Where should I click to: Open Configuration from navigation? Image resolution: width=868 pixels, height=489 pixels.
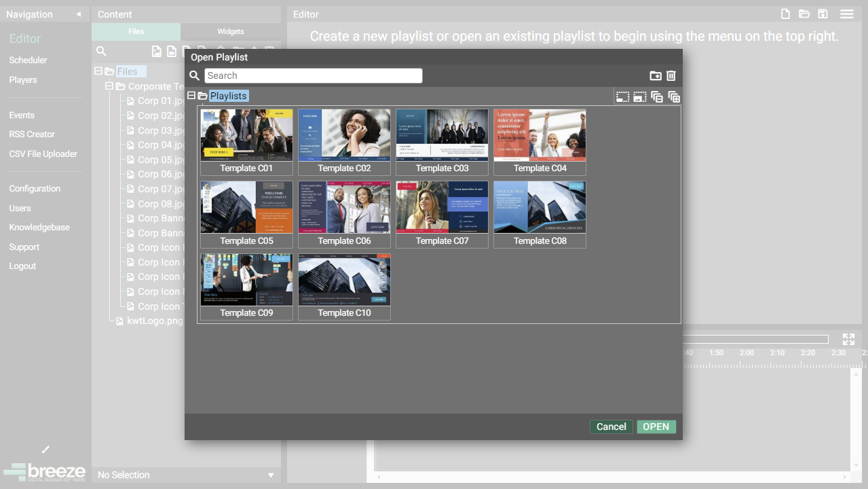[35, 189]
